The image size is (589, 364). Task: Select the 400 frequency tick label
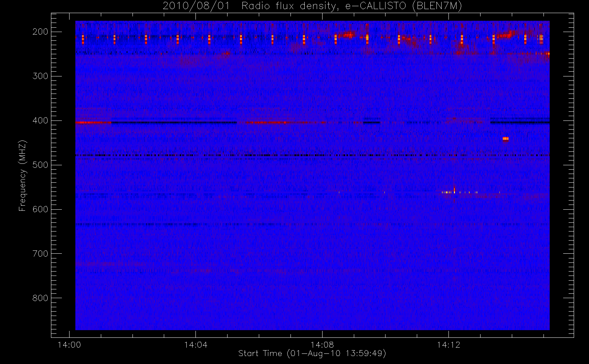[x=40, y=120]
